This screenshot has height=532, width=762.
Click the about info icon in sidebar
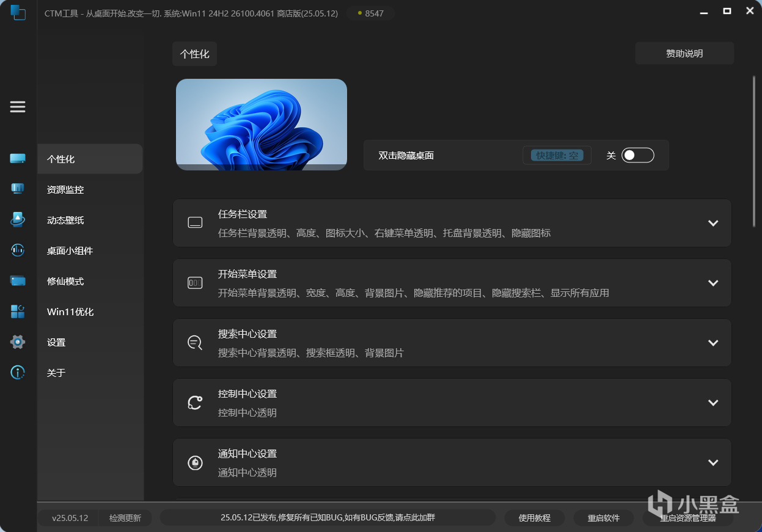18,372
